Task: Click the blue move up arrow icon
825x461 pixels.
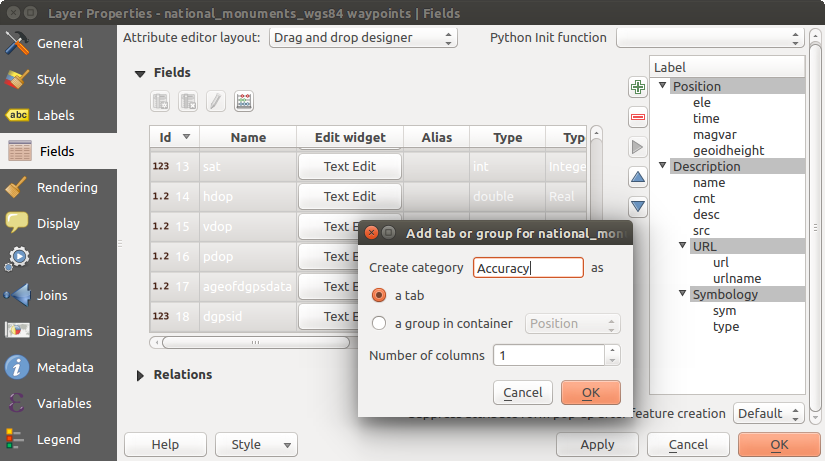Action: pos(638,177)
